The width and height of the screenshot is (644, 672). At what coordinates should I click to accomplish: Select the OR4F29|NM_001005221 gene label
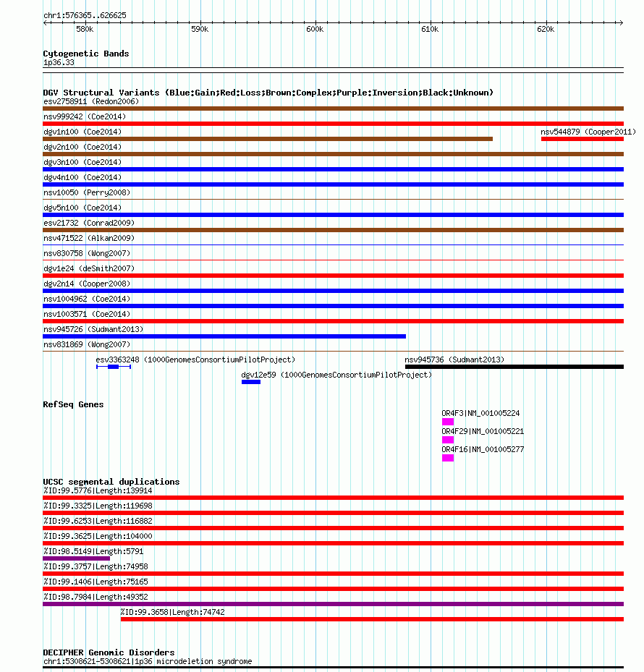point(483,431)
